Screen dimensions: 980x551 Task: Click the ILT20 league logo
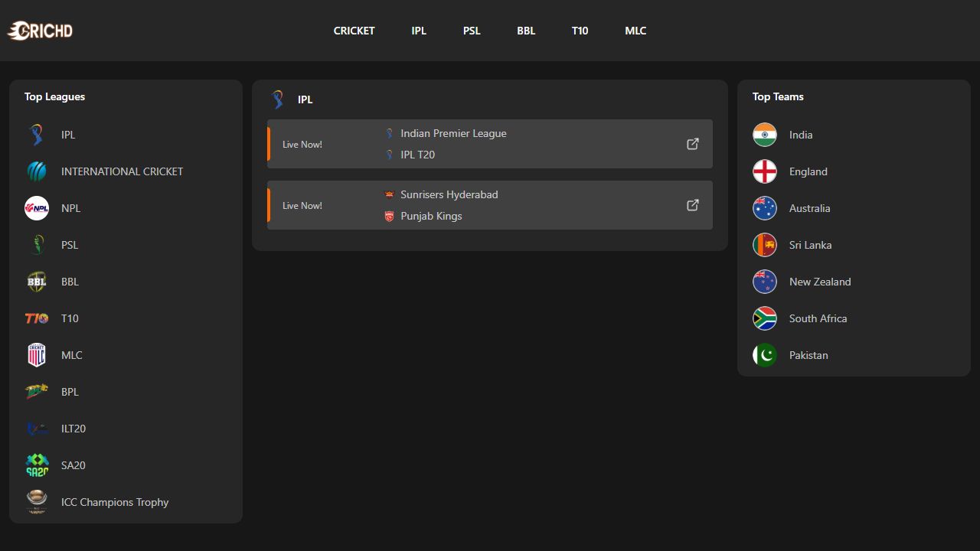click(37, 429)
